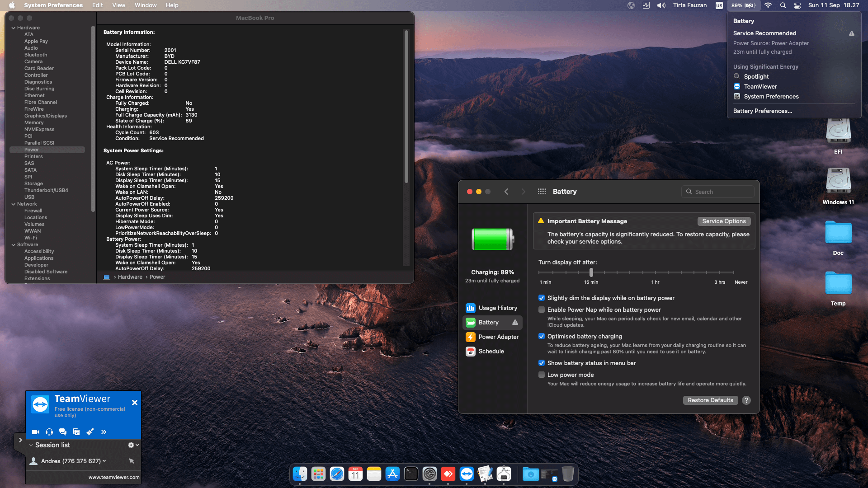Image resolution: width=868 pixels, height=488 pixels.
Task: Uncheck Slightly dim the display on battery
Action: 542,298
